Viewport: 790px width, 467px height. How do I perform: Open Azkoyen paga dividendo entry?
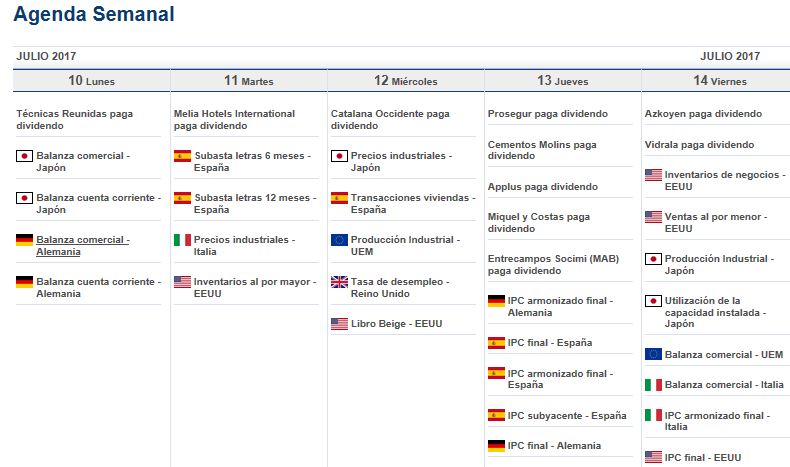point(703,114)
